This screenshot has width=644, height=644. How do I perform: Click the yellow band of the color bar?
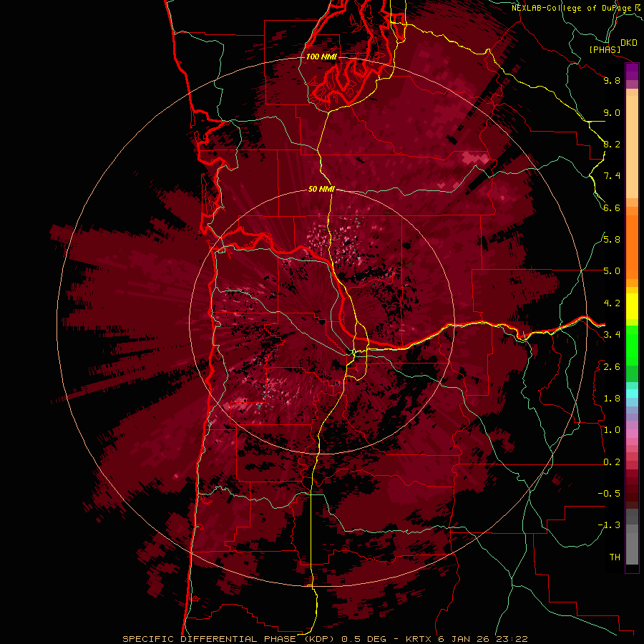tap(632, 306)
